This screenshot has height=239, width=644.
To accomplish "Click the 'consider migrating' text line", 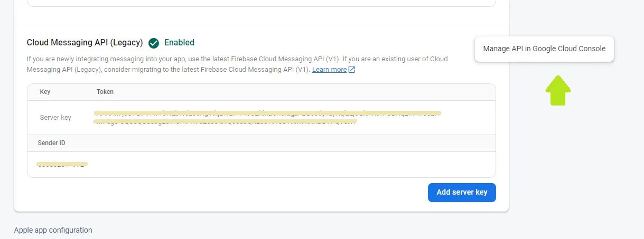I will click(169, 70).
